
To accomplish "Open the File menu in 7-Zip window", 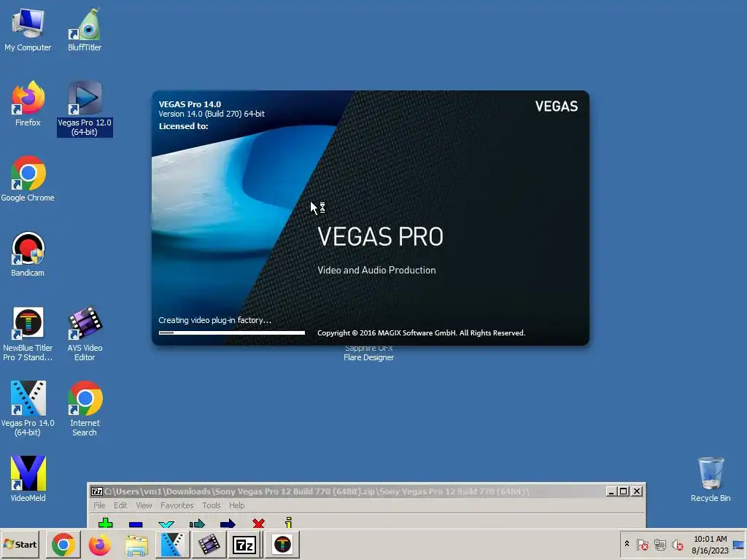I will point(99,505).
